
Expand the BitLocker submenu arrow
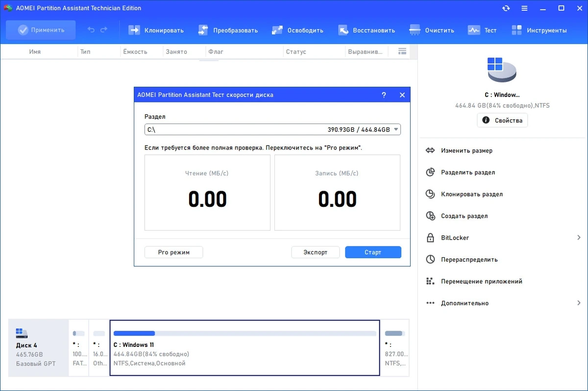pos(579,238)
